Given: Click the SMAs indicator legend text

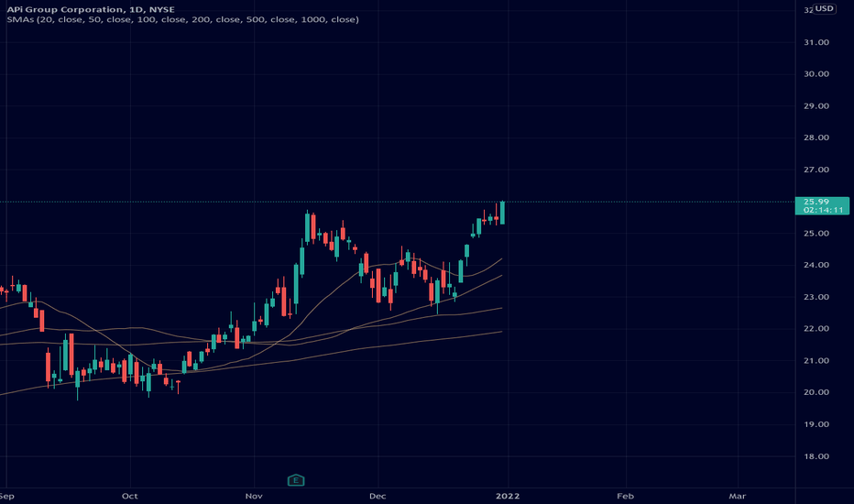Looking at the screenshot, I should (182, 19).
